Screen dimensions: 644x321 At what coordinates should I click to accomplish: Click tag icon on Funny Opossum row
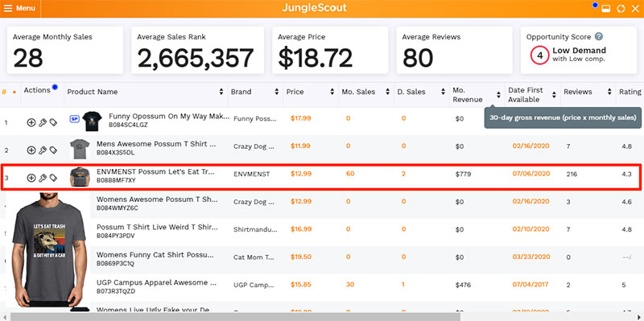(x=53, y=122)
